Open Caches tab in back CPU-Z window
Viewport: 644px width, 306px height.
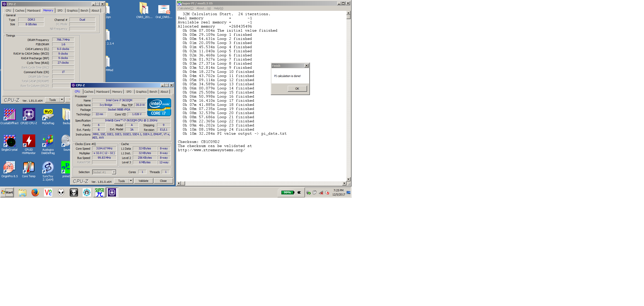pos(20,11)
